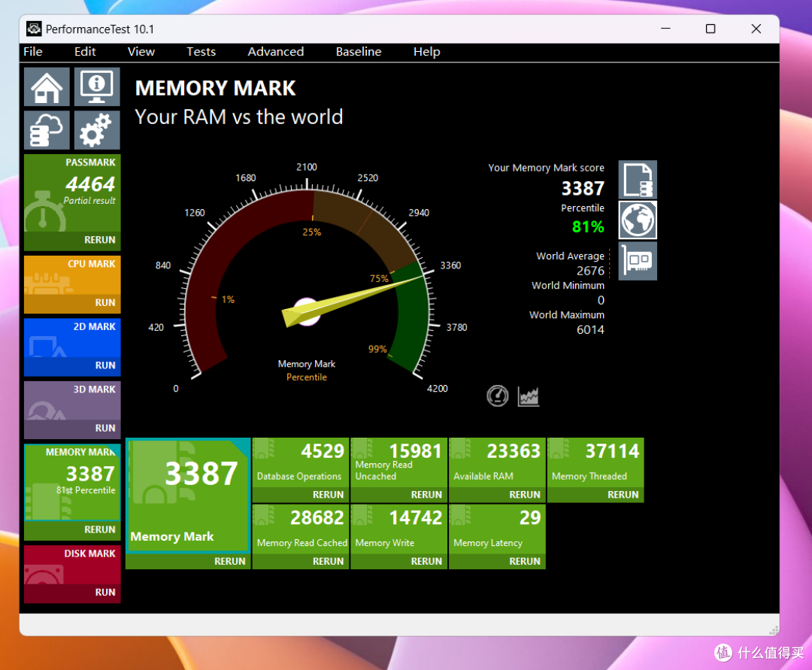The image size is (812, 670).
Task: Select the 3D Mark tile
Action: point(72,400)
